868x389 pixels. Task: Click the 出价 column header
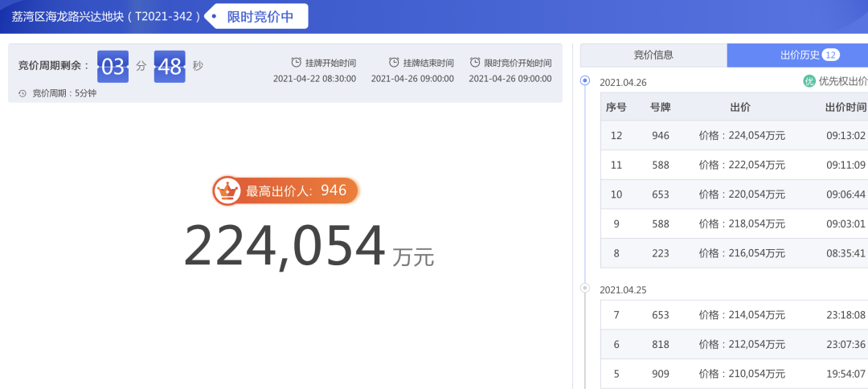click(x=741, y=108)
